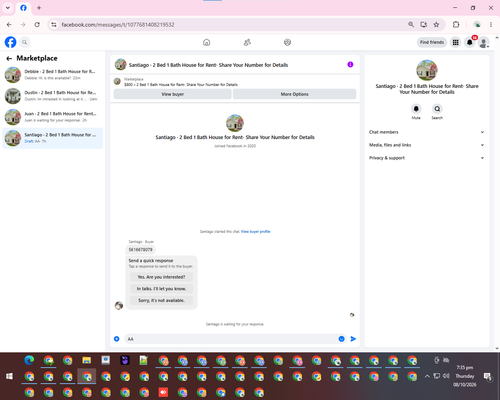This screenshot has width=500, height=400.
Task: Open the Chrome profile avatar
Action: [477, 24]
